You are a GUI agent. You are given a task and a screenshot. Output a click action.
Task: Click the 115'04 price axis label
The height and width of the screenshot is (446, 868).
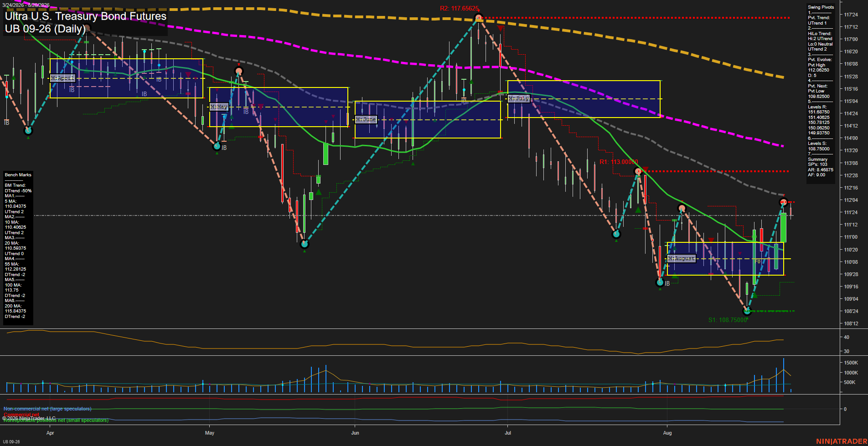click(851, 101)
